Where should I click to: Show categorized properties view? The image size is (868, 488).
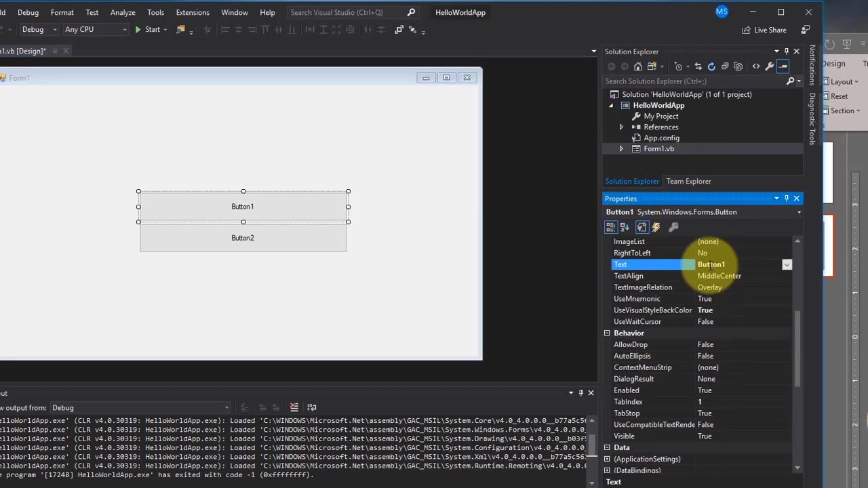pyautogui.click(x=611, y=227)
